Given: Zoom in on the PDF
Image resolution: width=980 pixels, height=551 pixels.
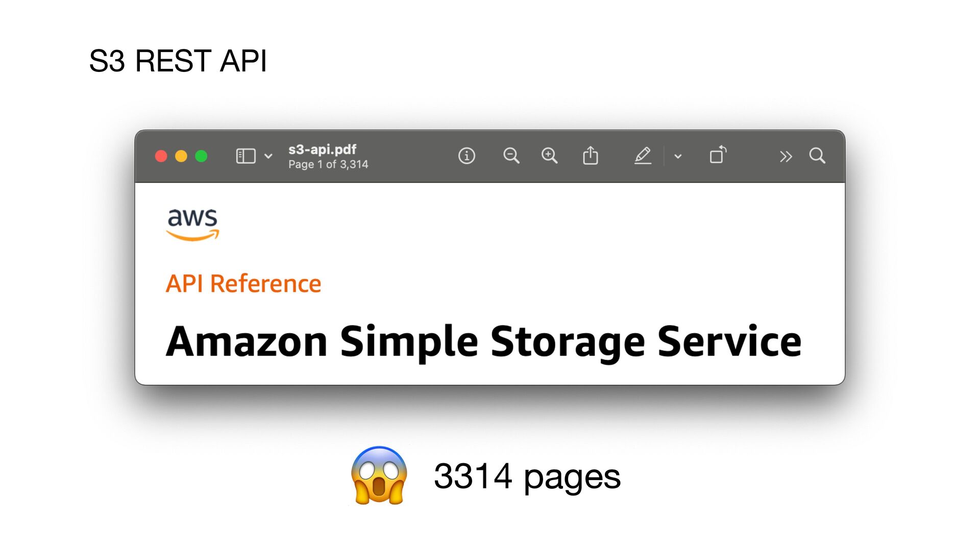Looking at the screenshot, I should point(549,156).
